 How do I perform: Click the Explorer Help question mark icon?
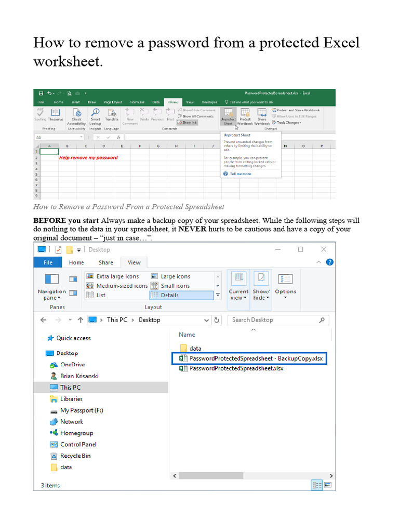[329, 262]
